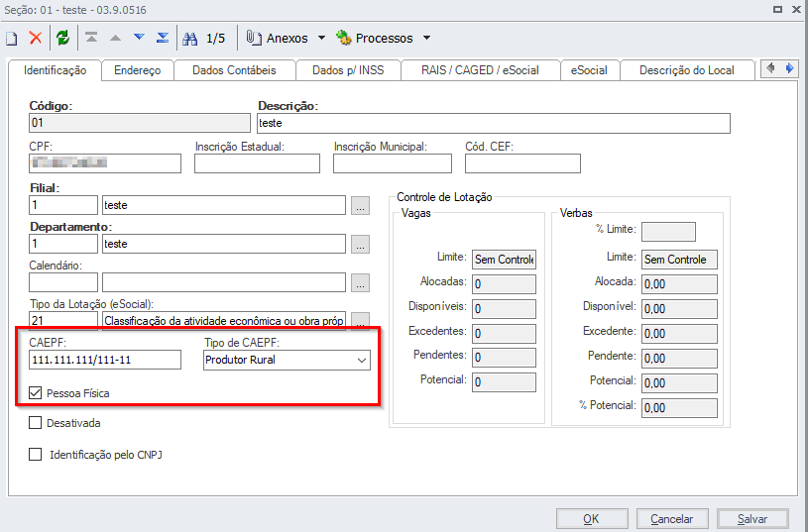This screenshot has width=808, height=532.
Task: Click the Cód. CEF field
Action: tap(523, 163)
